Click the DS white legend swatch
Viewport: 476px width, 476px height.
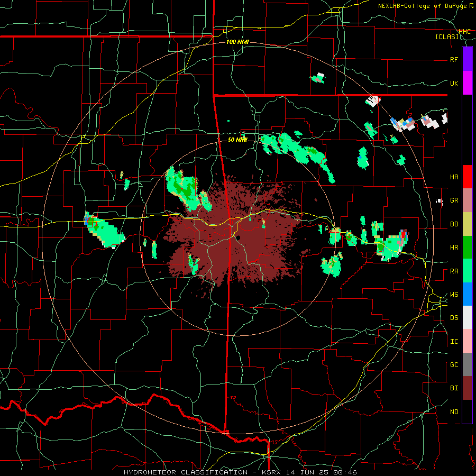(467, 317)
